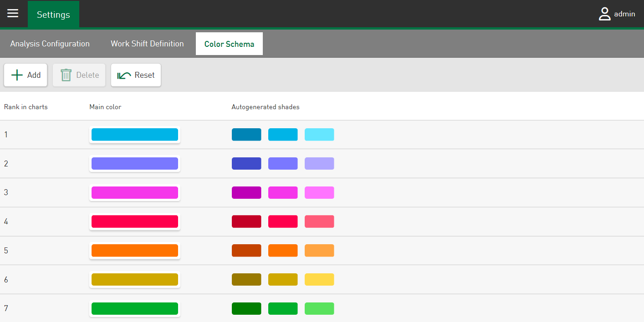Click the Settings header tab
Viewport: 644px width, 322px height.
53,15
